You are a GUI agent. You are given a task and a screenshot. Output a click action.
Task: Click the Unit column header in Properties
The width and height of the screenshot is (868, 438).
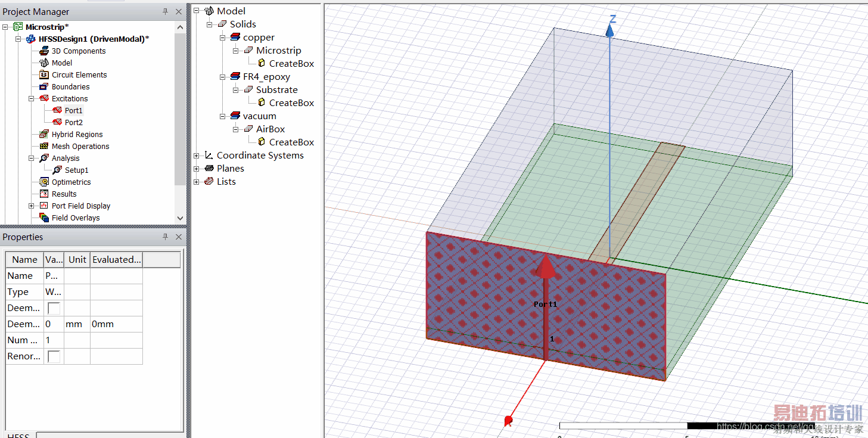click(x=77, y=259)
